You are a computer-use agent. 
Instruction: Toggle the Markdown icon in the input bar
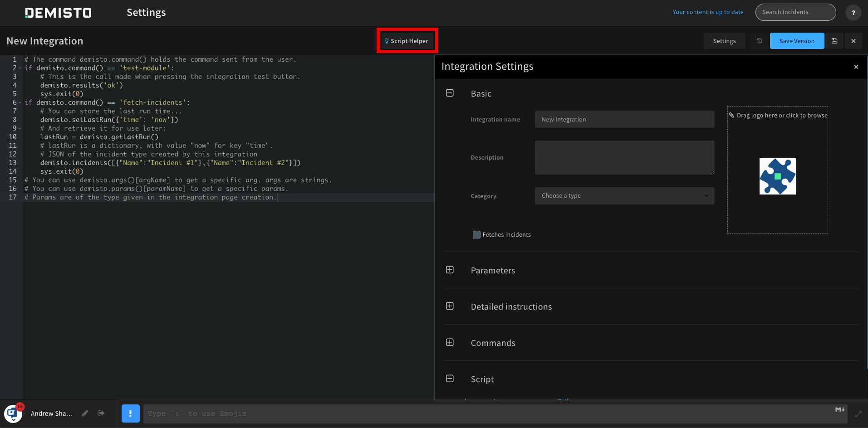click(840, 410)
